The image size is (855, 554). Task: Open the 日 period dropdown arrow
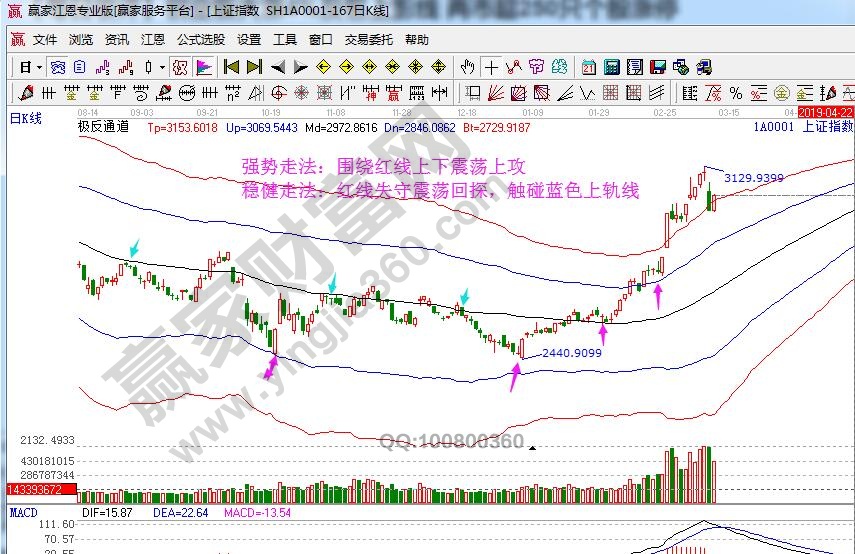point(39,68)
